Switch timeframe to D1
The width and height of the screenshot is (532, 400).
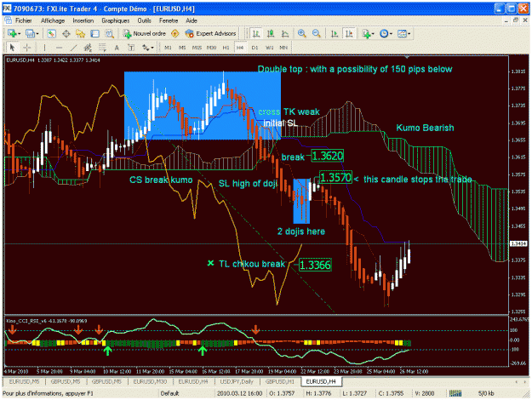(x=255, y=48)
